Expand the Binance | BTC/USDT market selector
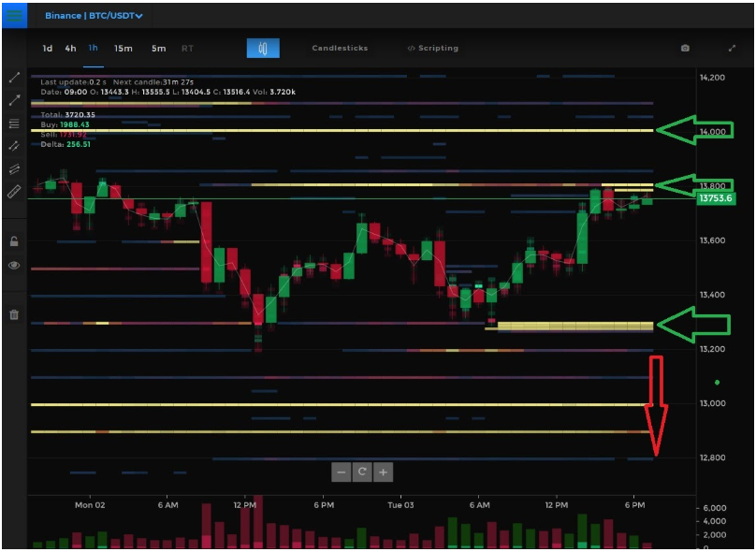The image size is (756, 552). click(94, 16)
